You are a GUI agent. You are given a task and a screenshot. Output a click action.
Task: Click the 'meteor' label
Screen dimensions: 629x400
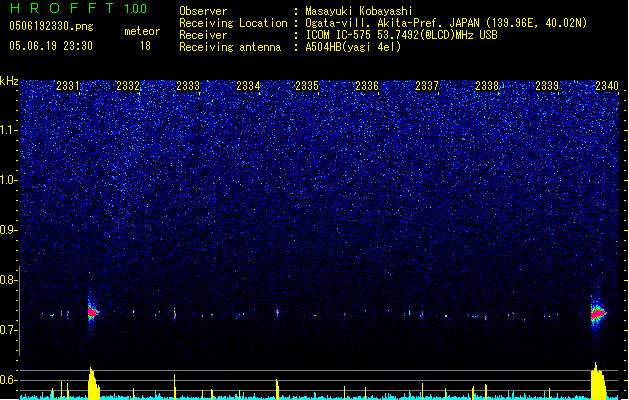[x=142, y=31]
